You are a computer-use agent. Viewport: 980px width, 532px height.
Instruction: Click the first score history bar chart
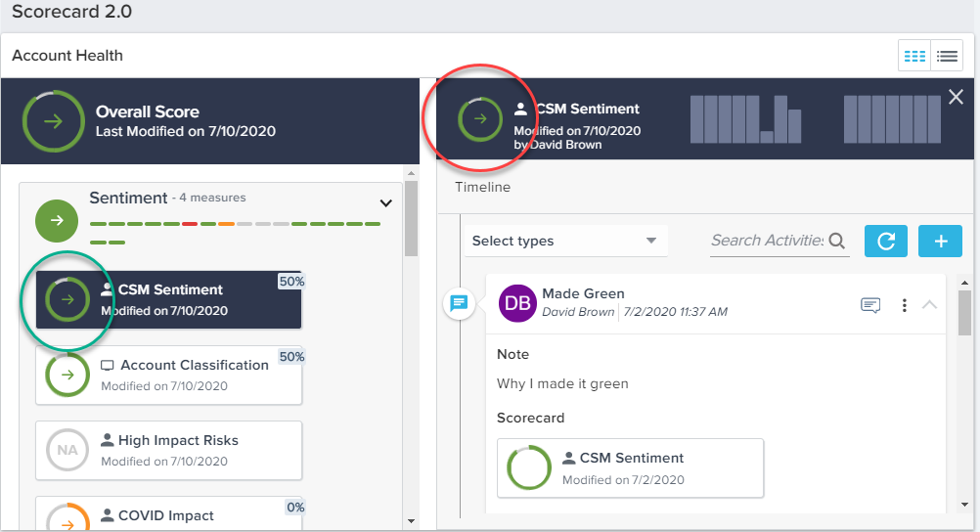(745, 118)
